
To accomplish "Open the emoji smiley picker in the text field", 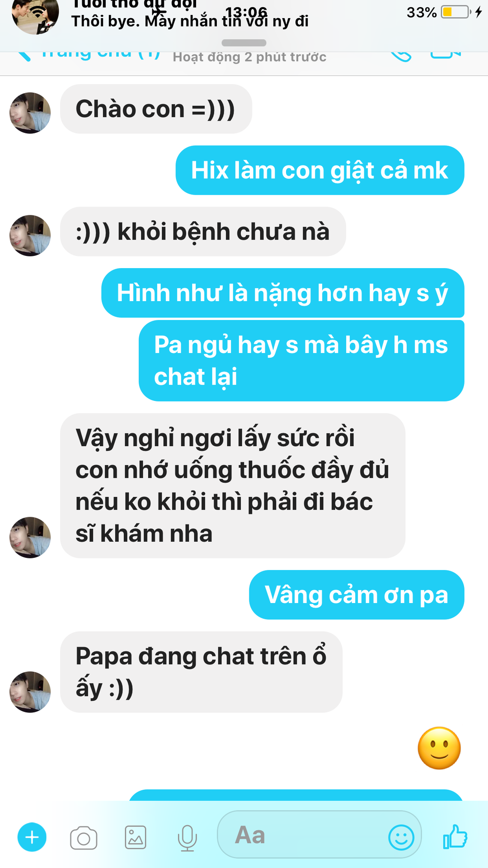I will click(401, 837).
